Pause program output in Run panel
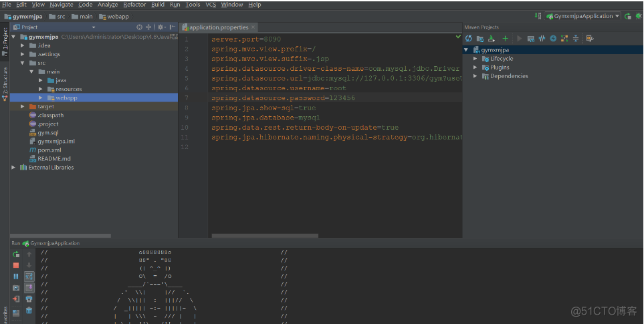This screenshot has height=324, width=644. pyautogui.click(x=16, y=277)
